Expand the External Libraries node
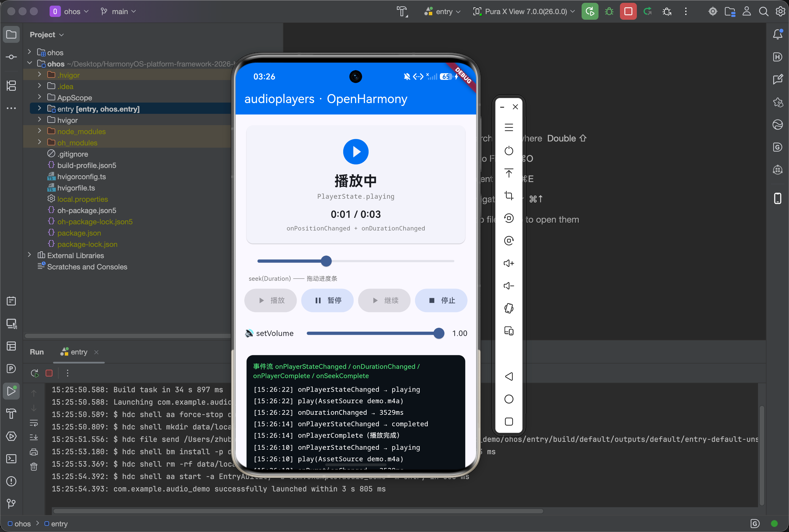 pos(30,255)
